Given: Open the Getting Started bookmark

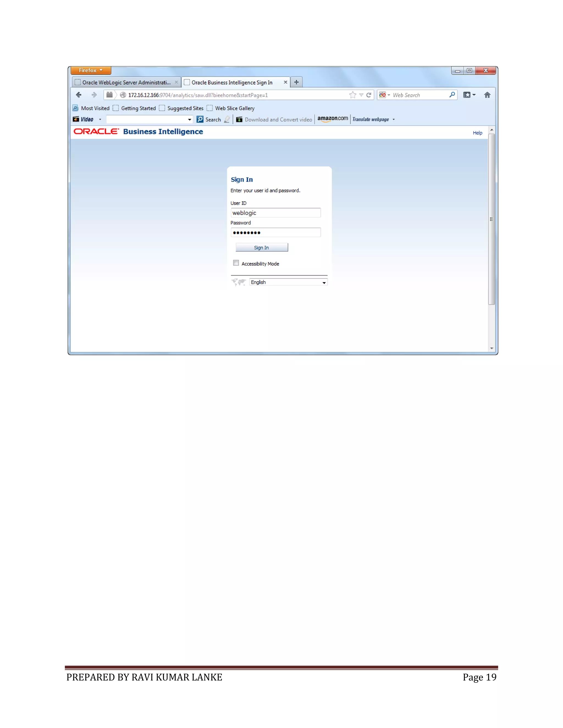Looking at the screenshot, I should click(x=135, y=108).
